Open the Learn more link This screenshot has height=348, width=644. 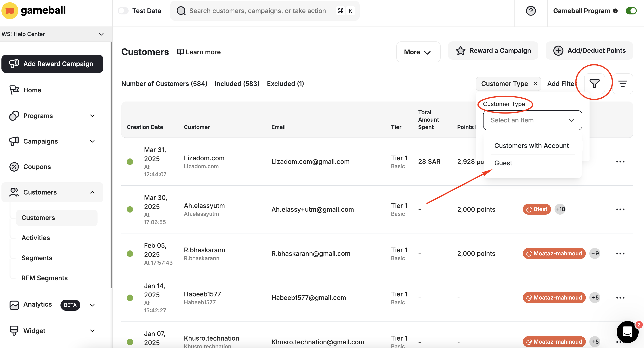[x=199, y=52]
